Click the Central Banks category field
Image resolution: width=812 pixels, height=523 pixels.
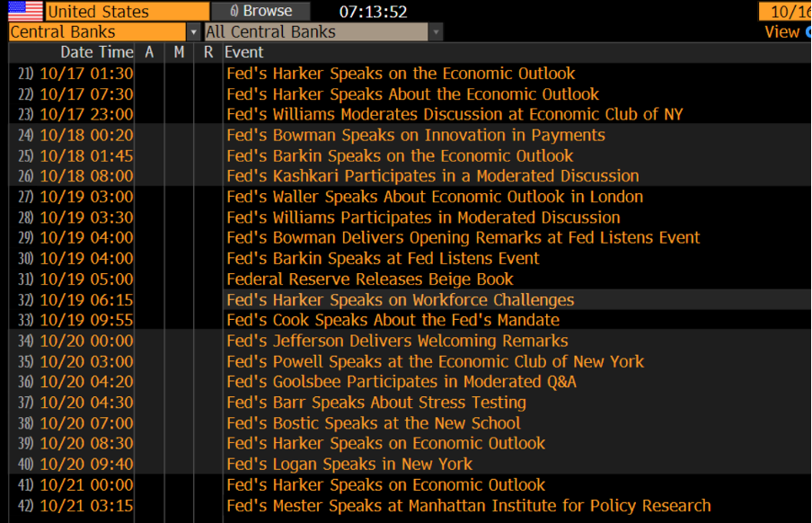97,32
